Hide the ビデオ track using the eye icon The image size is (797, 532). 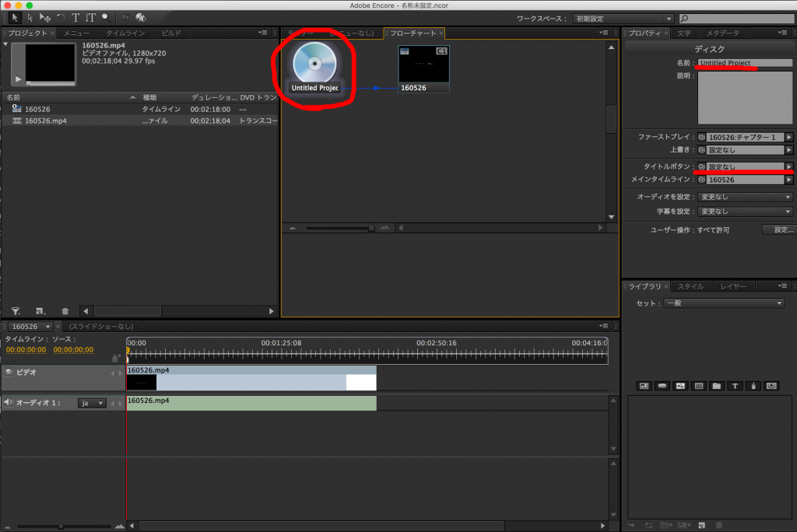click(9, 373)
